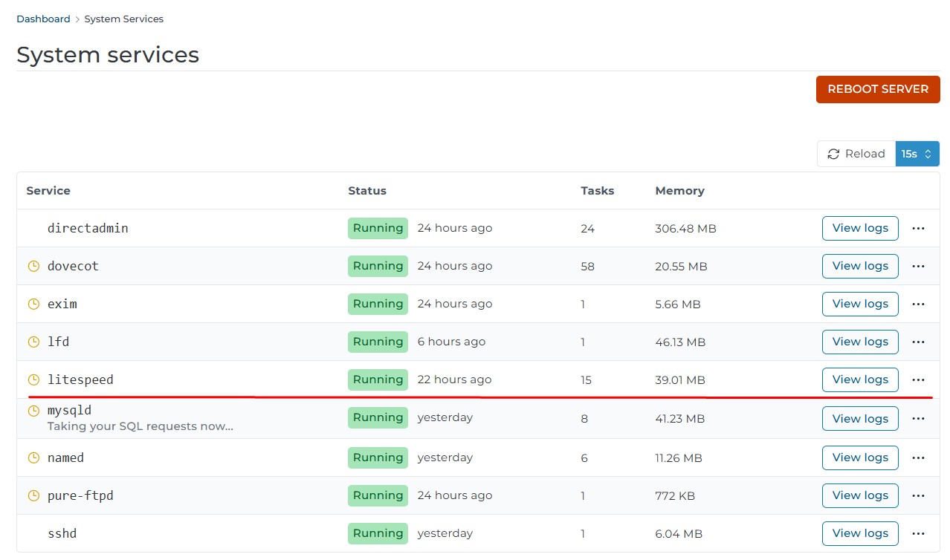Click the clock icon beside litespeed
Viewport: 950px width, 560px height.
tap(33, 380)
